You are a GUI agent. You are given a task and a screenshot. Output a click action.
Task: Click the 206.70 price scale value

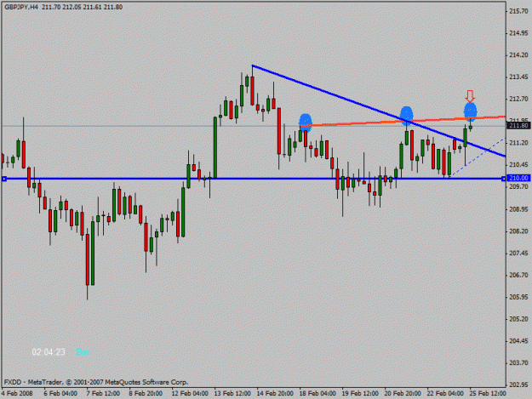tap(518, 276)
